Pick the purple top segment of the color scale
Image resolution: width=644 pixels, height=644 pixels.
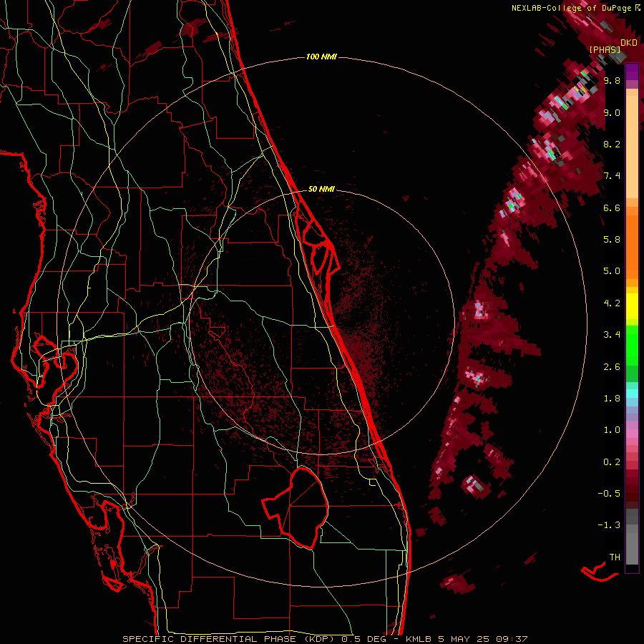[632, 72]
